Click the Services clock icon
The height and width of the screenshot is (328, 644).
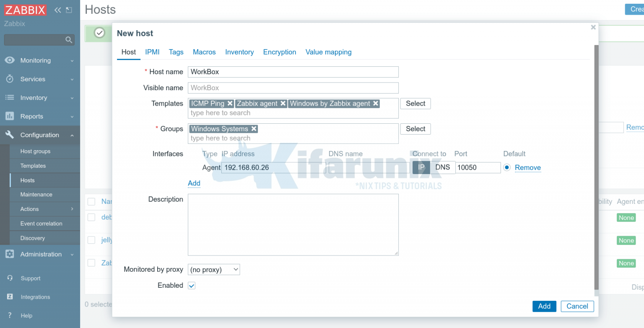tap(9, 79)
